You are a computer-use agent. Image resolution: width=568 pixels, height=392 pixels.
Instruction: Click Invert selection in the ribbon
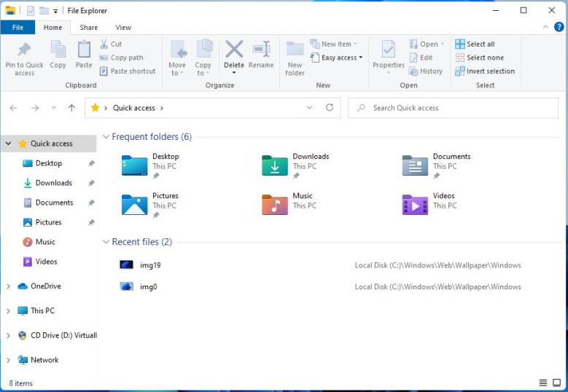click(x=485, y=71)
